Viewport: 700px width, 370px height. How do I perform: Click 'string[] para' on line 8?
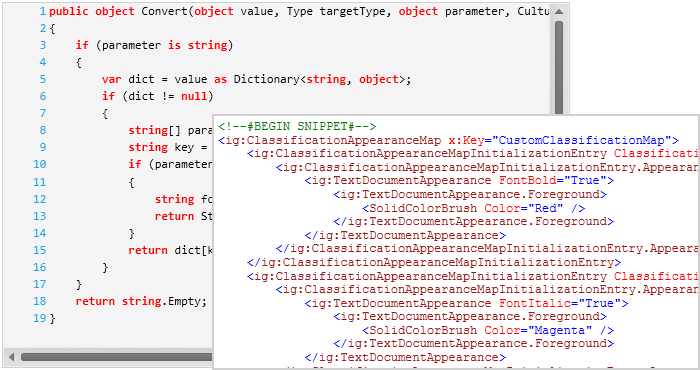pyautogui.click(x=171, y=130)
